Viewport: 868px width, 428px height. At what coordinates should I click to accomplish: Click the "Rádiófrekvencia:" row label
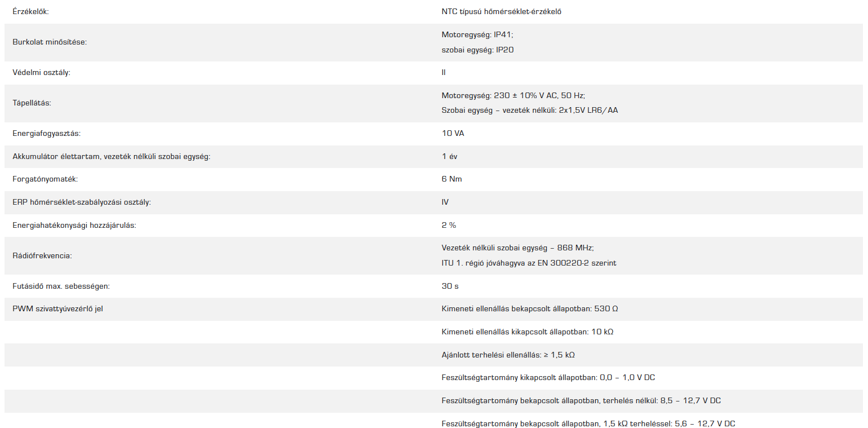tap(42, 256)
